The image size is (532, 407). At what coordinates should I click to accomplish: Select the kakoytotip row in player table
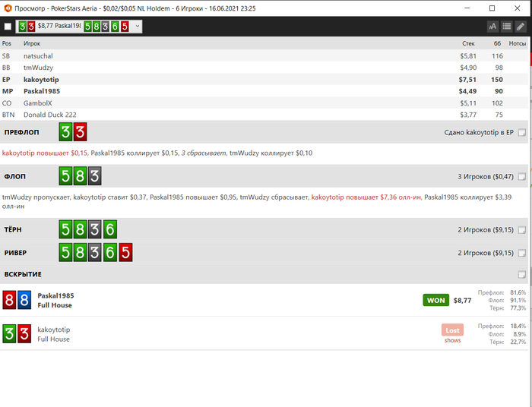click(x=264, y=79)
